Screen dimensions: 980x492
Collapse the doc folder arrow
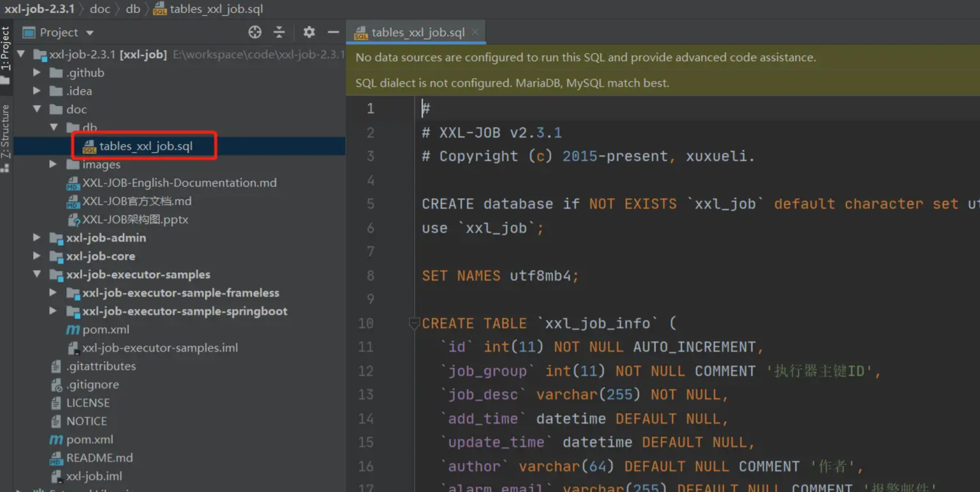coord(37,109)
